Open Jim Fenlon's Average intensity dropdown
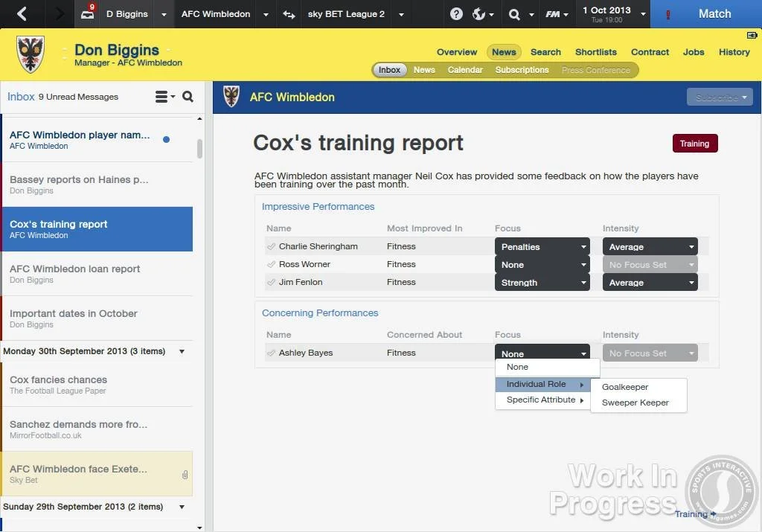Image resolution: width=762 pixels, height=532 pixels. pyautogui.click(x=650, y=282)
